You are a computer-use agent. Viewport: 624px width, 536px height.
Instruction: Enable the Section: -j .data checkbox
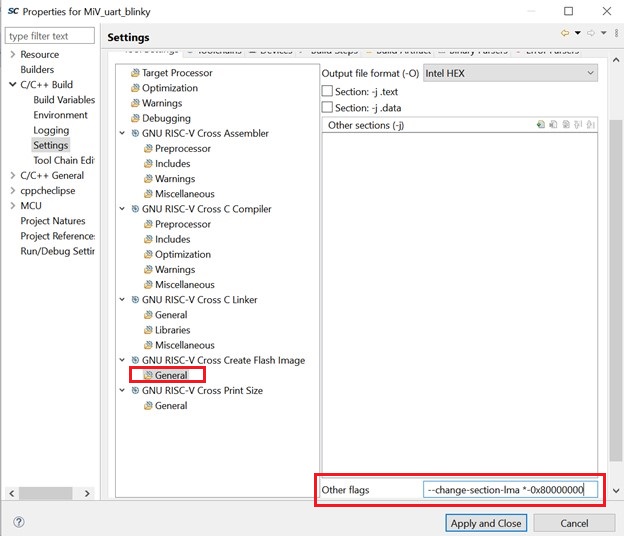pos(327,107)
